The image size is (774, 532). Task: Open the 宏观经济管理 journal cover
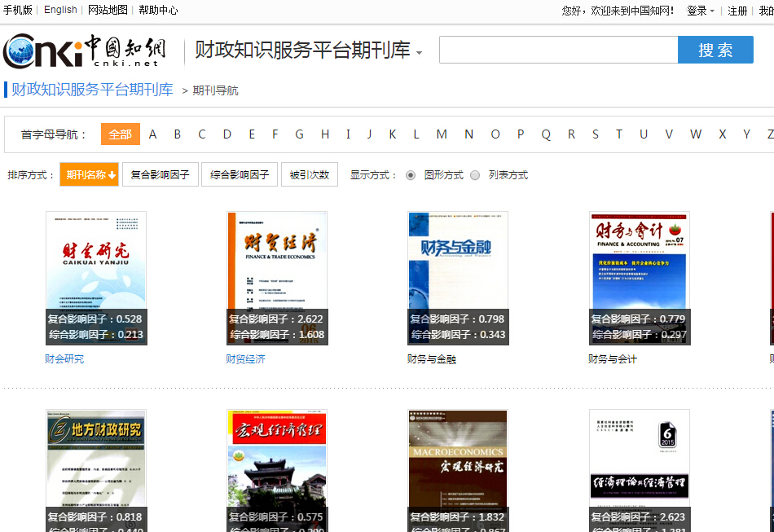tap(277, 470)
